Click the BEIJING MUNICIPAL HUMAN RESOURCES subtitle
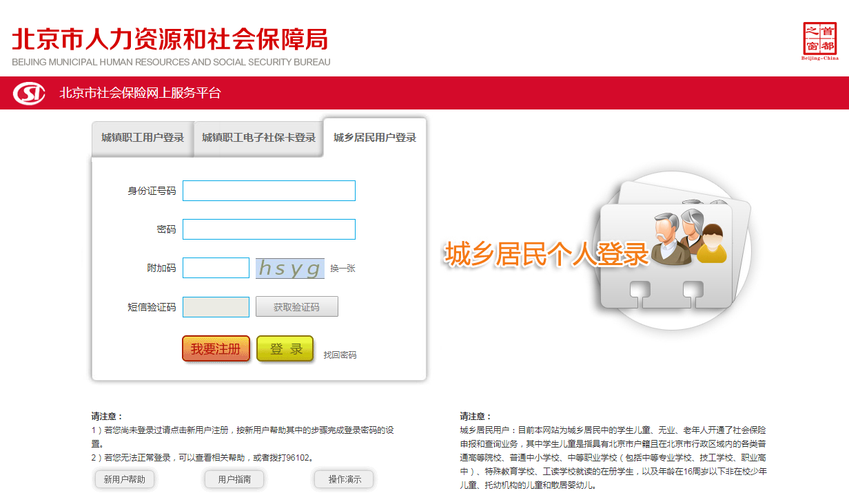Viewport: 849px width, 504px height. pos(171,62)
